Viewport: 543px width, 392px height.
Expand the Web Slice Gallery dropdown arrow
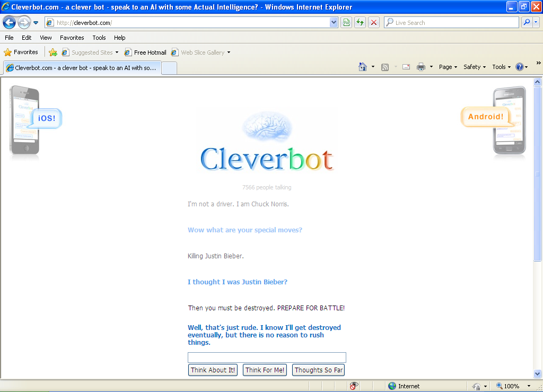229,53
